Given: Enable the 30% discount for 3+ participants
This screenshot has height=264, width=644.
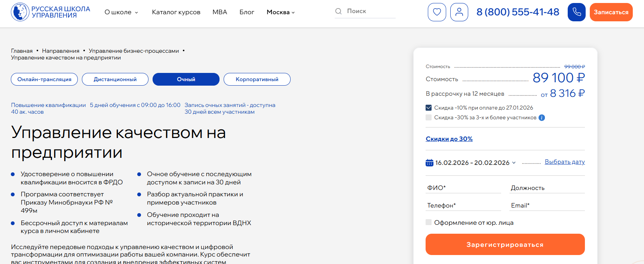Looking at the screenshot, I should click(x=429, y=117).
